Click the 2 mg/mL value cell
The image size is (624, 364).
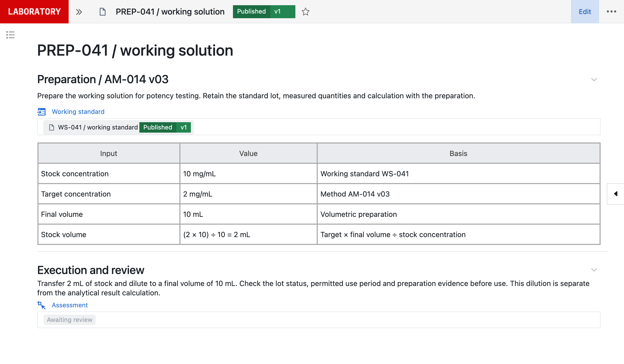click(x=248, y=194)
